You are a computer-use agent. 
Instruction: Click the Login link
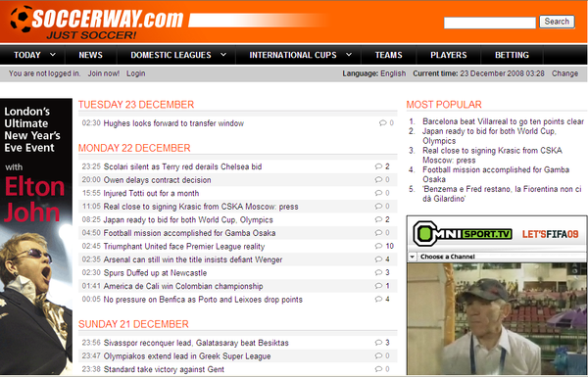136,73
